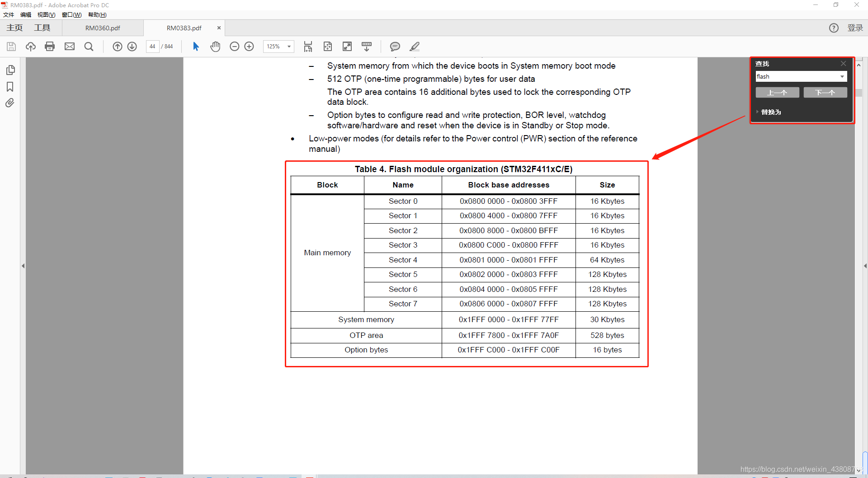This screenshot has height=478, width=868.
Task: Go to next page arrow
Action: [132, 47]
